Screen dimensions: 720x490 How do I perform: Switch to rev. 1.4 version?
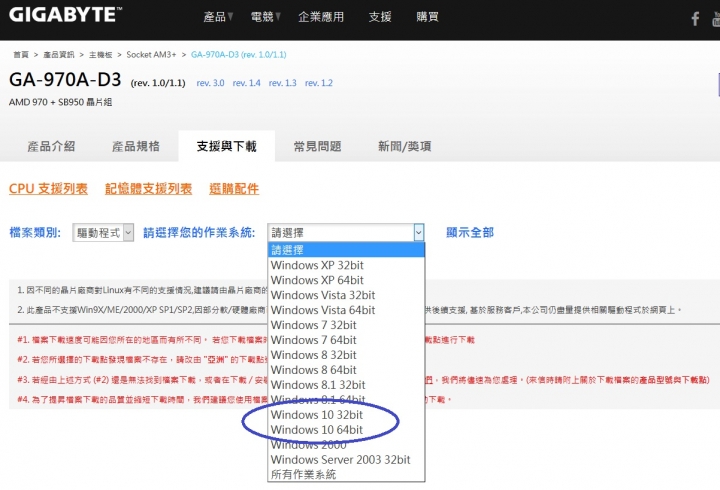(247, 83)
